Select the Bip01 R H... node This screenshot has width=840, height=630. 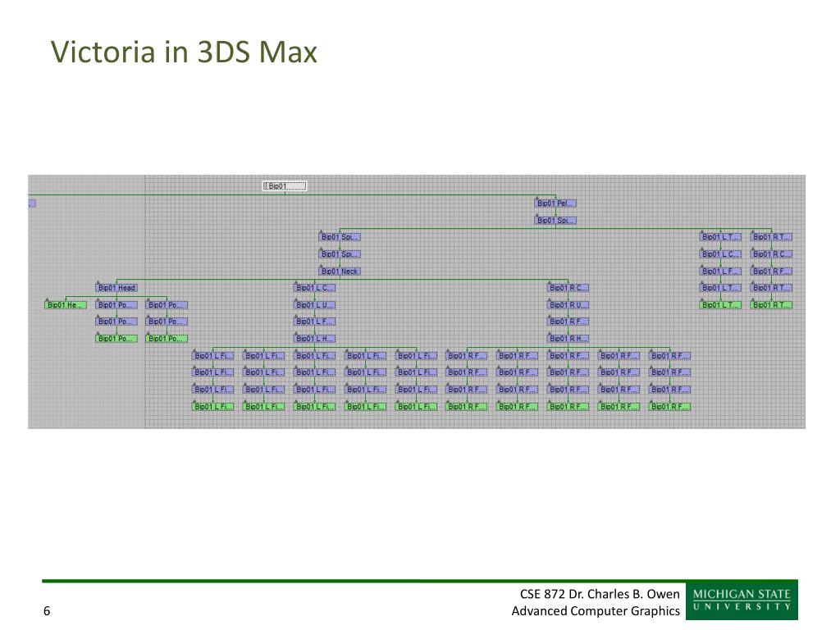(568, 339)
